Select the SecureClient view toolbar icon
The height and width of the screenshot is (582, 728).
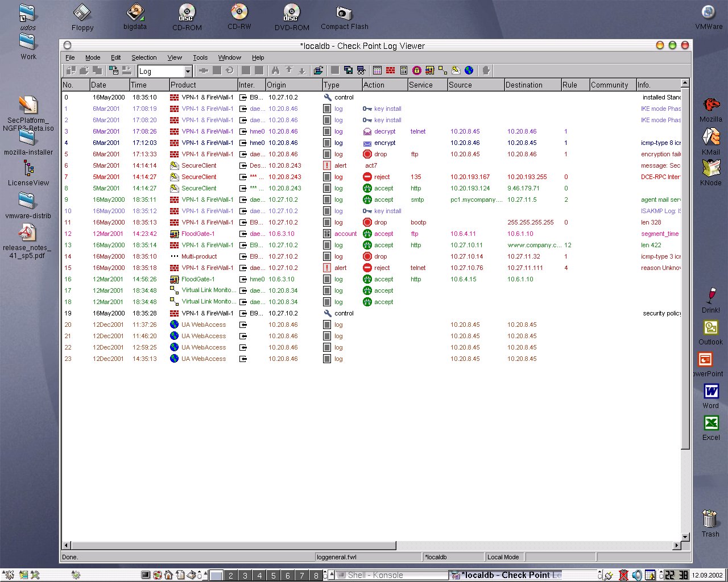456,70
